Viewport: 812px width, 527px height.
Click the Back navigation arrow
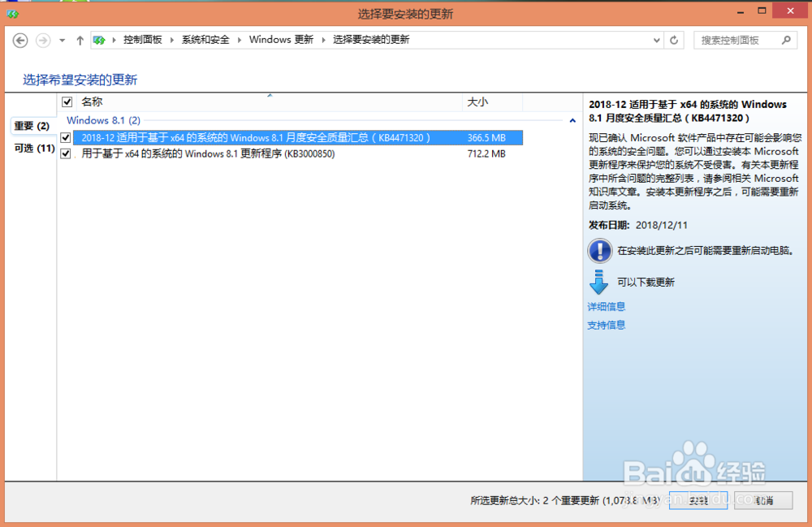20,40
